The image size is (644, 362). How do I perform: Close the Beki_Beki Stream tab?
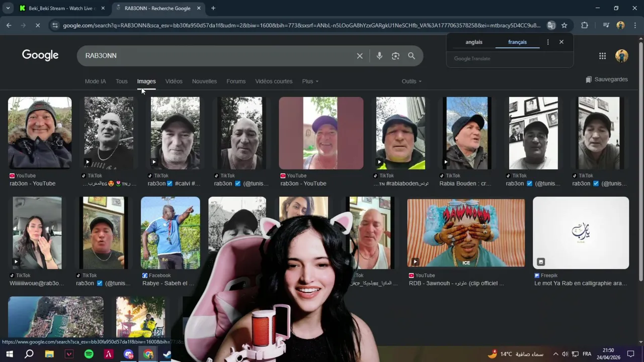(x=103, y=8)
